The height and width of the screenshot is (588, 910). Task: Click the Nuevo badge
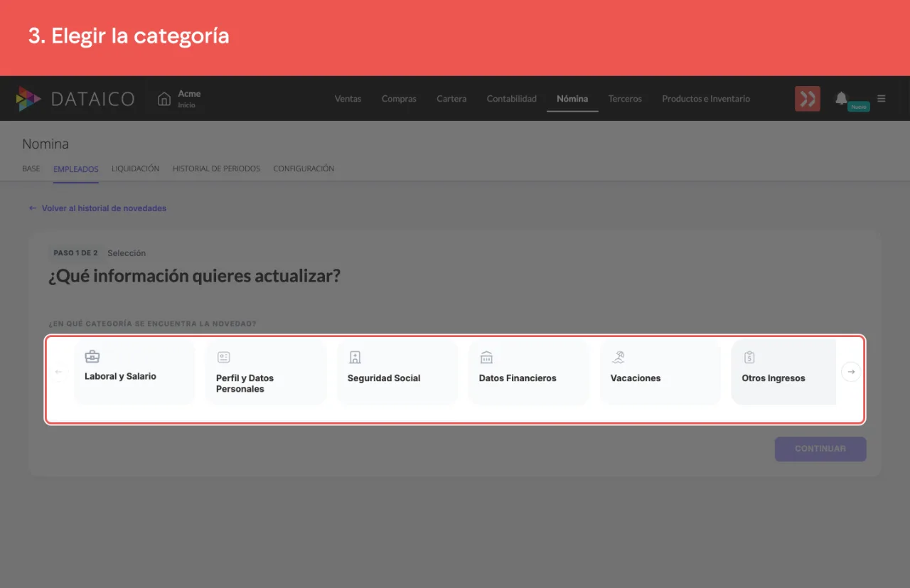click(x=859, y=107)
